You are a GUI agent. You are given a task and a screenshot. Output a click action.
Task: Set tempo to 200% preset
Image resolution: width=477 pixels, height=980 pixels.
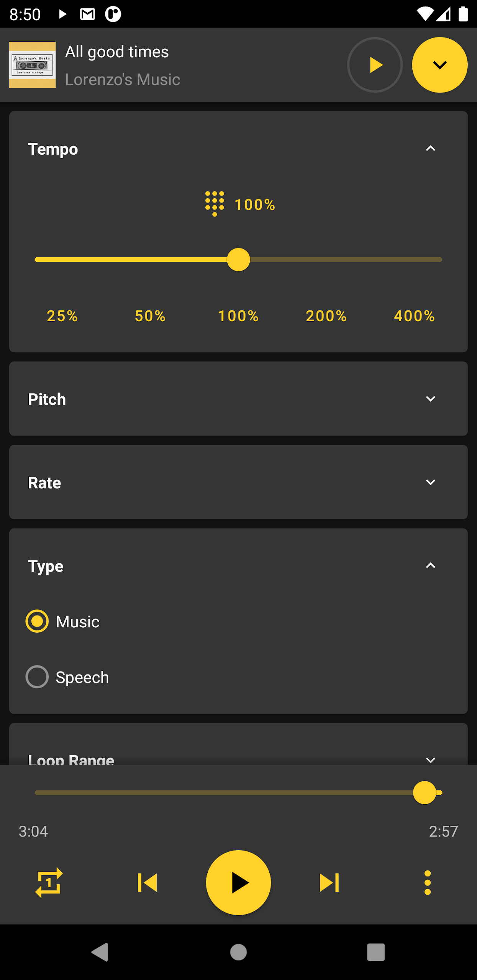[326, 316]
